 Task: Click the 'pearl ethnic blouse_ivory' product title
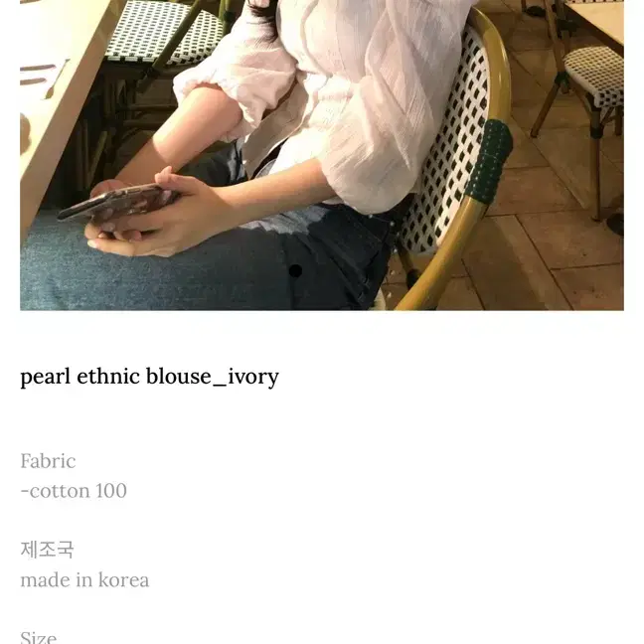pos(149,377)
